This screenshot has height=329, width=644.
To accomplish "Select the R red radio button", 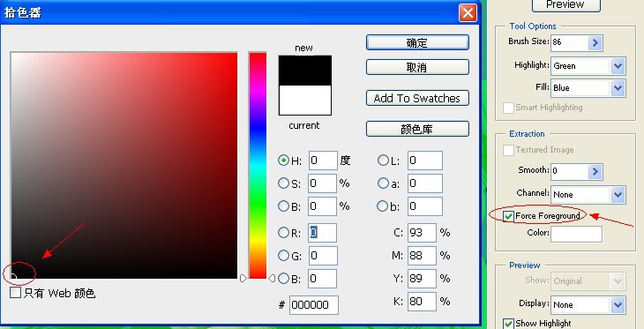I will [x=283, y=233].
